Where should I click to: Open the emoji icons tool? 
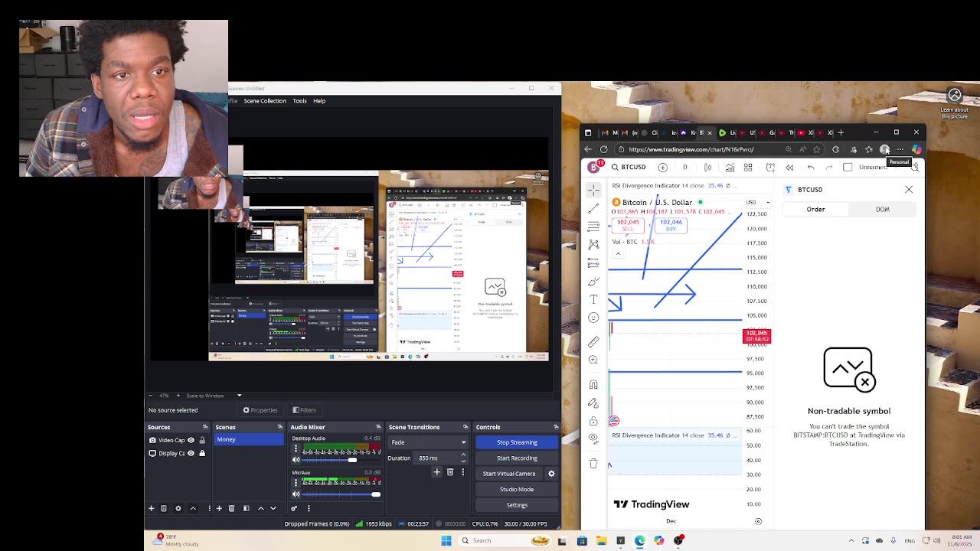(593, 318)
